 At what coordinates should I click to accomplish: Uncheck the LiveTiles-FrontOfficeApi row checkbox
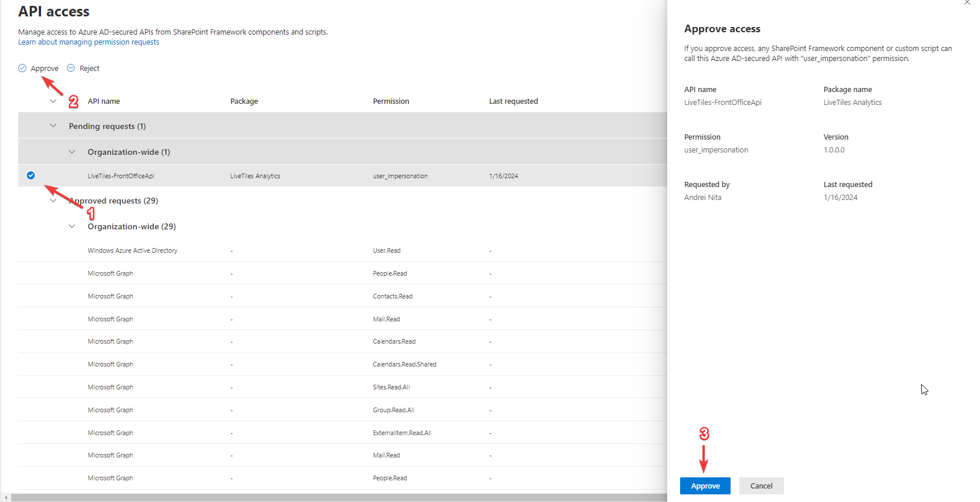31,175
